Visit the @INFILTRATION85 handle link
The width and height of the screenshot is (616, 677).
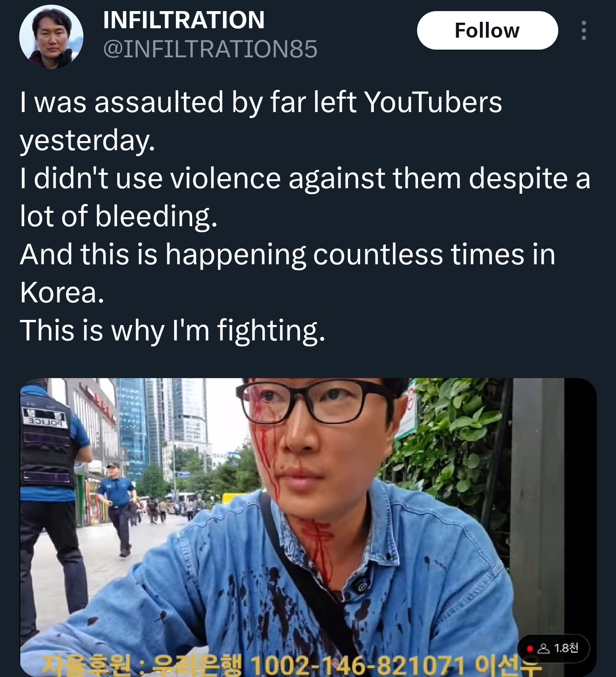[210, 49]
